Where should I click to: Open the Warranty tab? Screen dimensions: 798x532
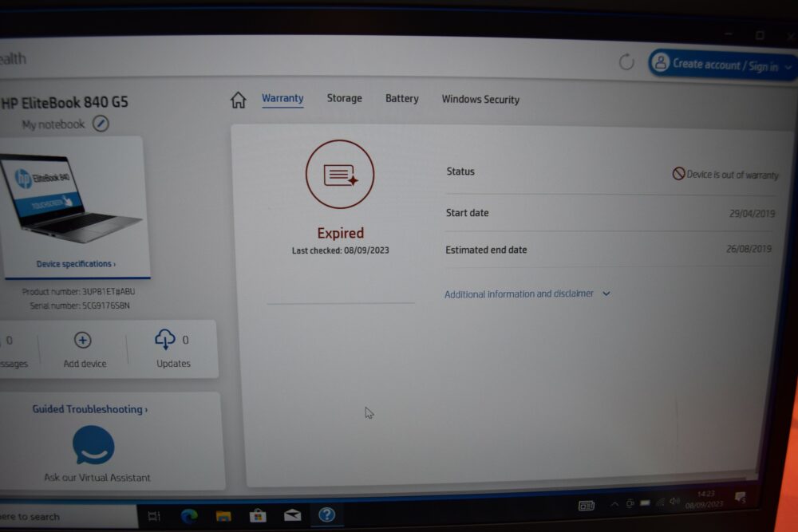point(282,98)
